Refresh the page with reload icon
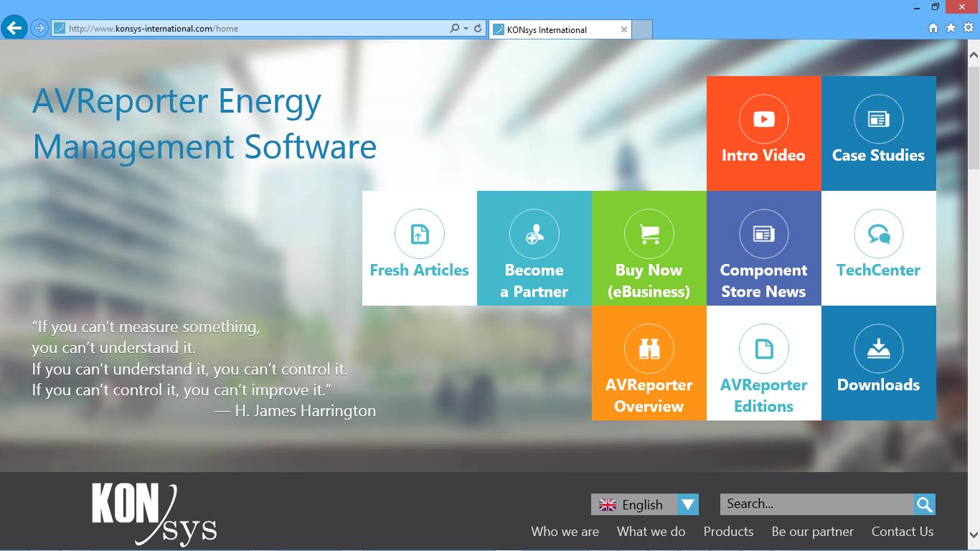The image size is (980, 551). point(478,29)
